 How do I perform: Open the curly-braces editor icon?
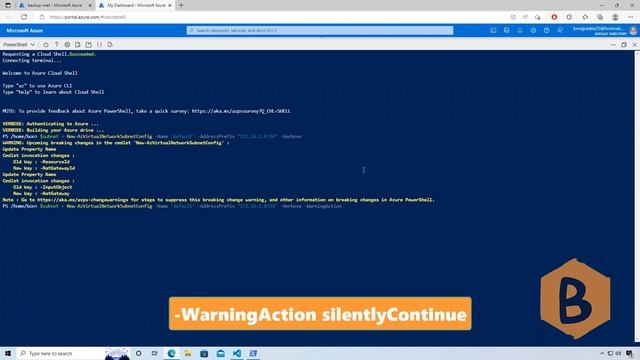pyautogui.click(x=99, y=44)
